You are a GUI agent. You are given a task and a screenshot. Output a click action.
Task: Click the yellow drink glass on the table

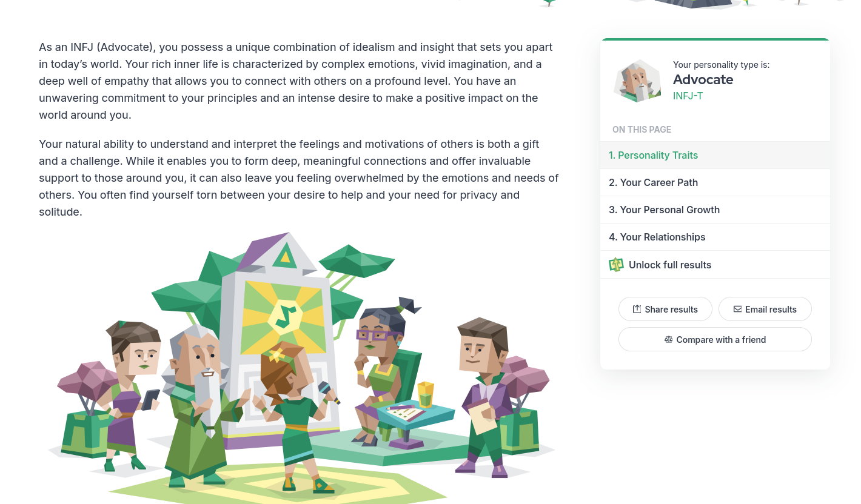pos(426,394)
